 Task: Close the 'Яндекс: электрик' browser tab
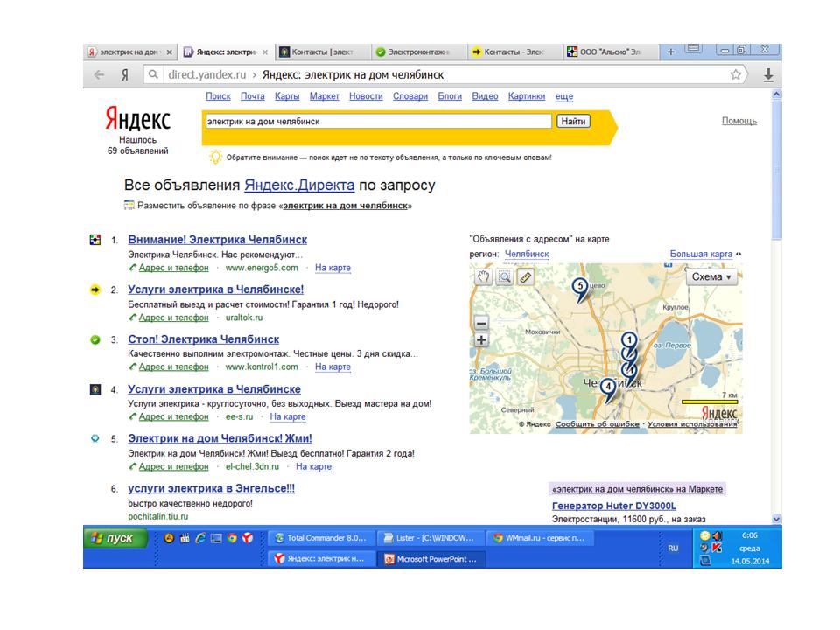click(264, 52)
